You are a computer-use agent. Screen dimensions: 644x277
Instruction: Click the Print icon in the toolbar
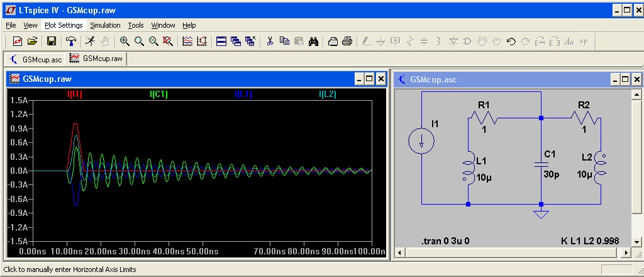coord(347,42)
